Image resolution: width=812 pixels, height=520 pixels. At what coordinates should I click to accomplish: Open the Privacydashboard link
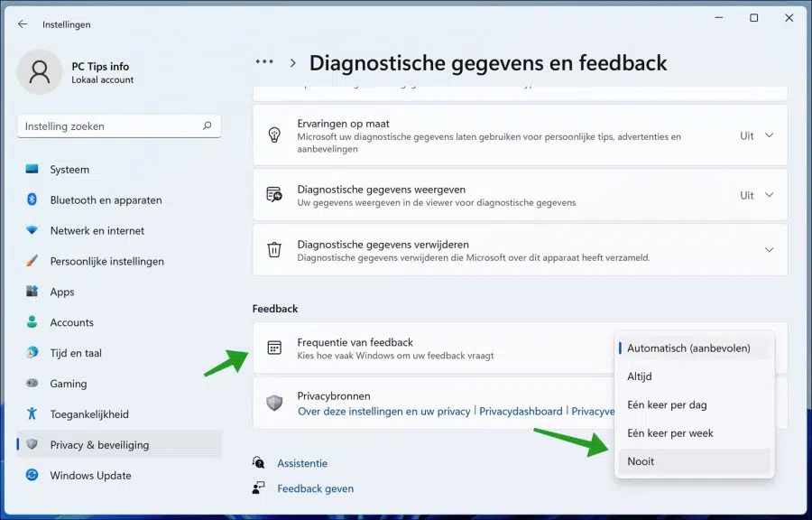click(x=521, y=412)
